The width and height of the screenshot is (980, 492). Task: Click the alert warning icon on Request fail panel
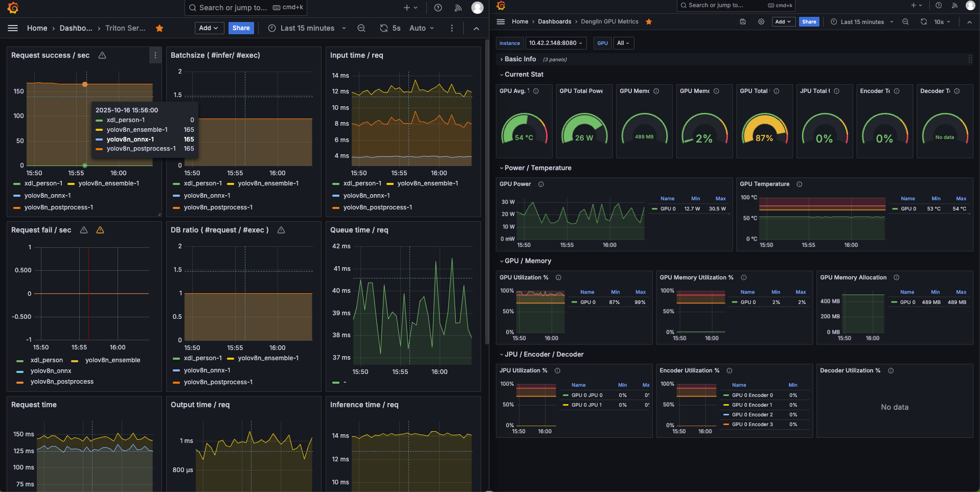(x=100, y=230)
